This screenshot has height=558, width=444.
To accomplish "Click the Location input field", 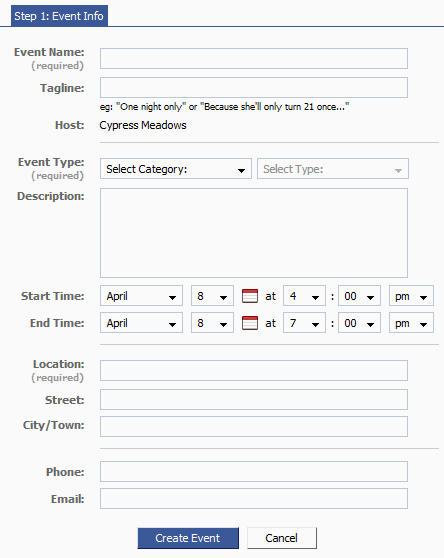I will 254,370.
